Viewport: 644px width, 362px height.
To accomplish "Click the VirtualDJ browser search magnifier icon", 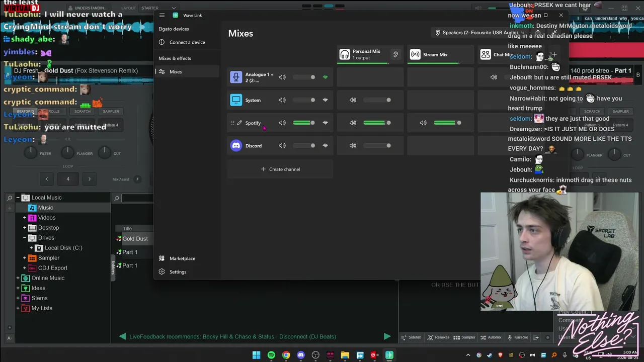I will [10, 198].
